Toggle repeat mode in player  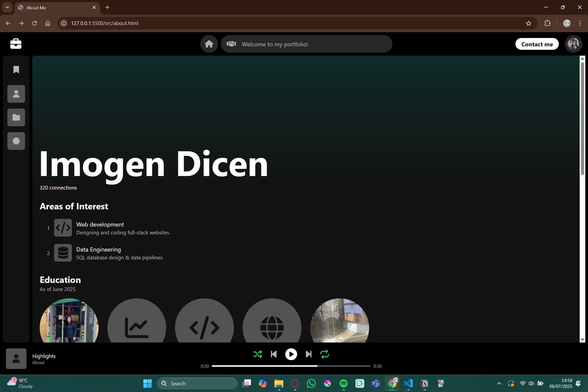click(324, 354)
